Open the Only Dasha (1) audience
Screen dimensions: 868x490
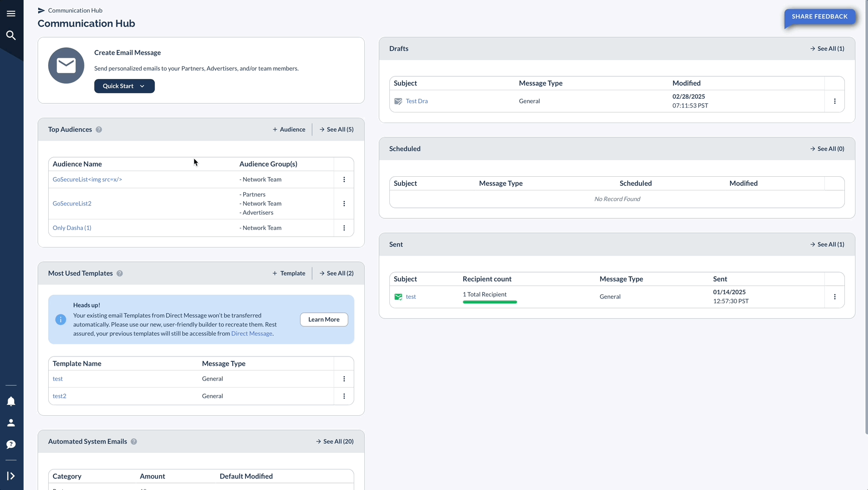(72, 228)
